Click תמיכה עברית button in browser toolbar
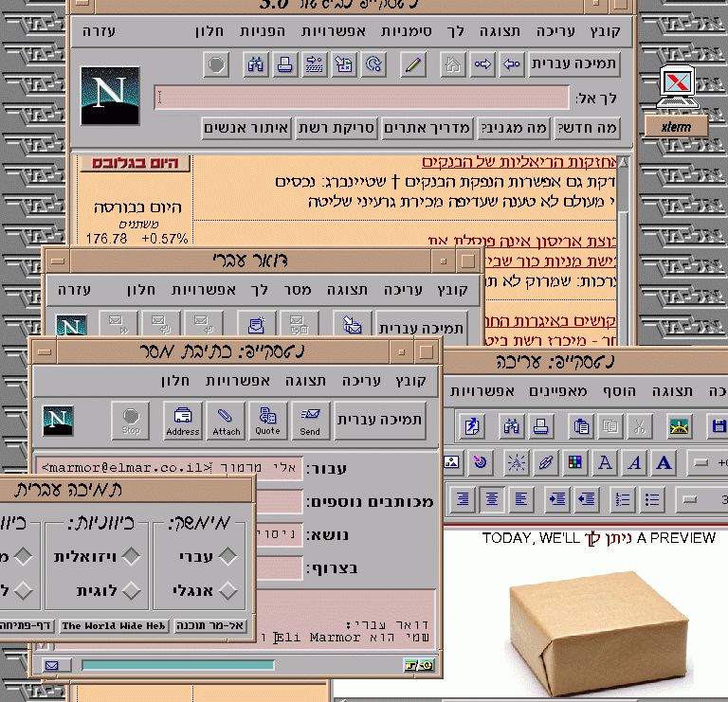Viewport: 728px width, 702px height. click(573, 64)
